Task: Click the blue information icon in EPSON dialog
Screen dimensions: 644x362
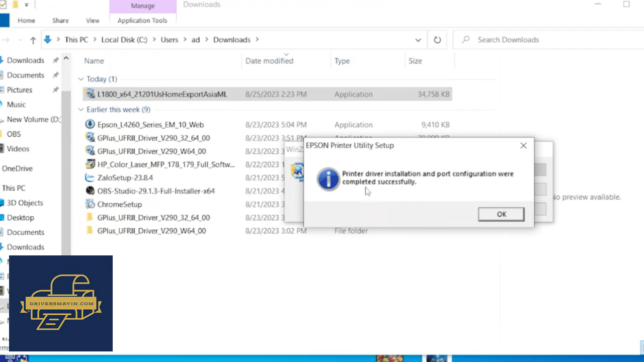Action: coord(329,178)
